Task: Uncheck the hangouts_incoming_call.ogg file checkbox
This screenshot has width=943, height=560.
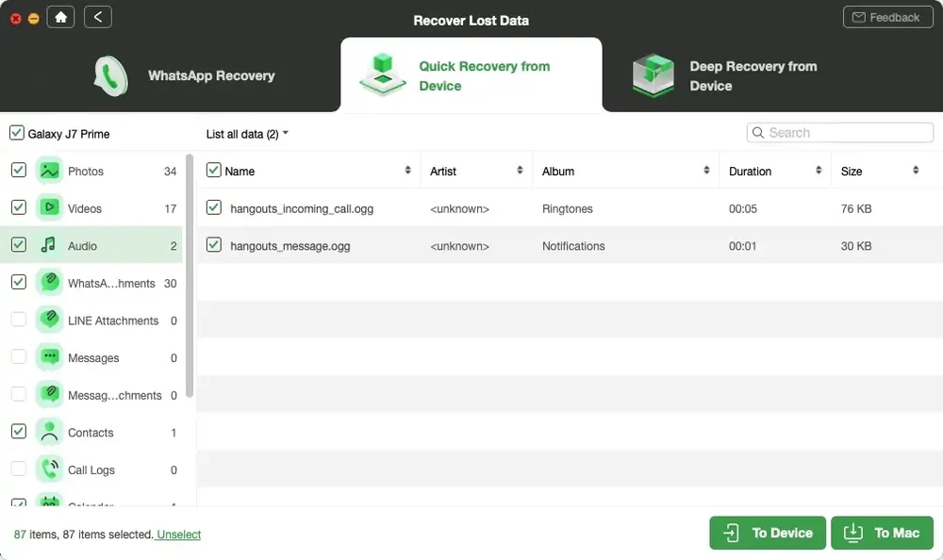Action: [214, 208]
